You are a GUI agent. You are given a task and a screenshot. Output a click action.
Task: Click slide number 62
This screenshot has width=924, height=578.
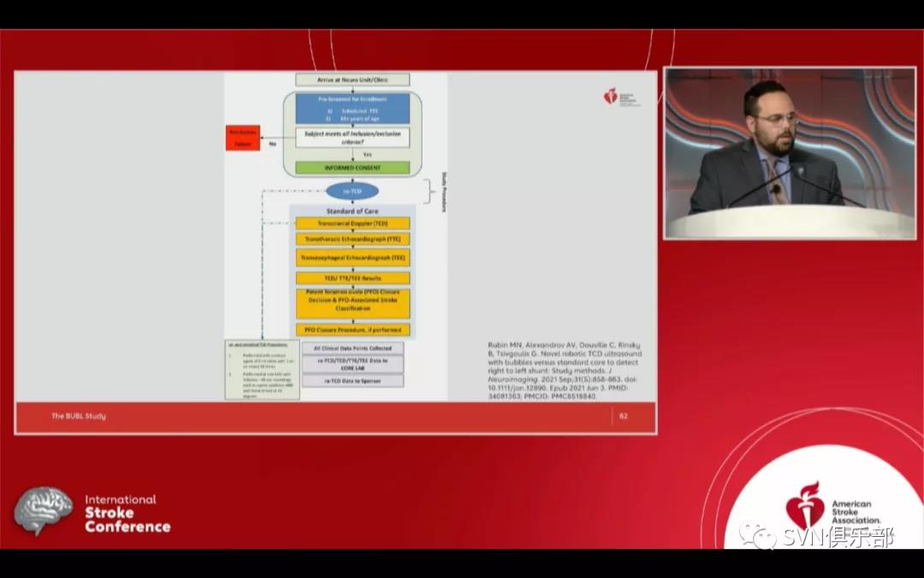[x=624, y=416]
